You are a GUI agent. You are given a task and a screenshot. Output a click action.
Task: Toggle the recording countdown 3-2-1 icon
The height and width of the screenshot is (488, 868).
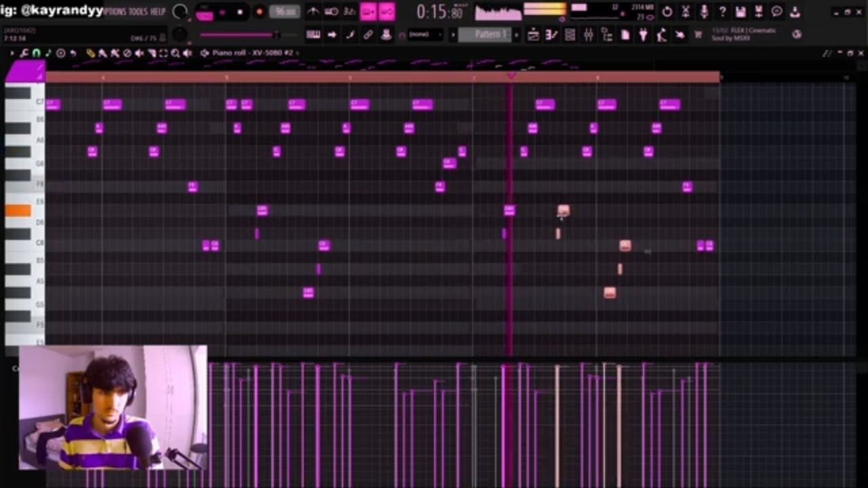pyautogui.click(x=349, y=12)
